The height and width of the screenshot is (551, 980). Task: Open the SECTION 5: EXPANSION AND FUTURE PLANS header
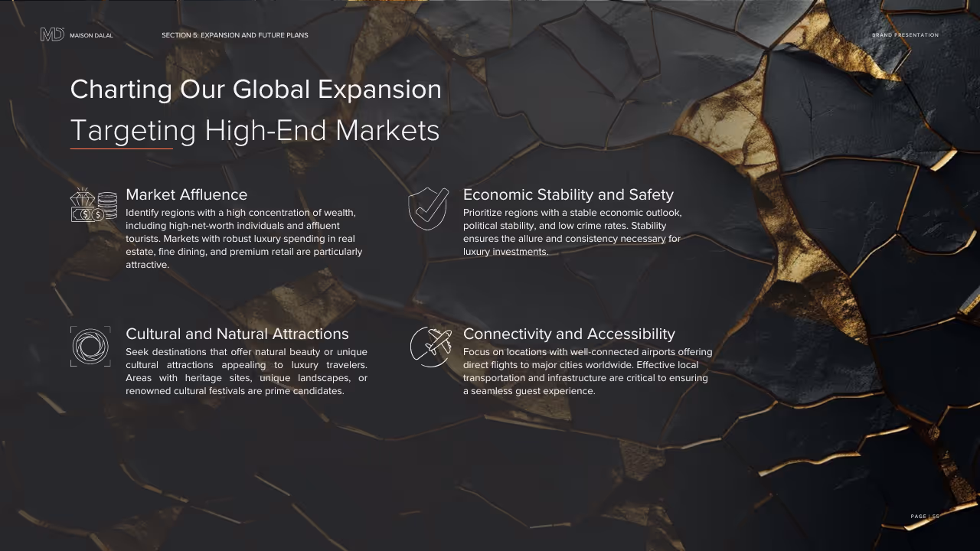click(234, 34)
